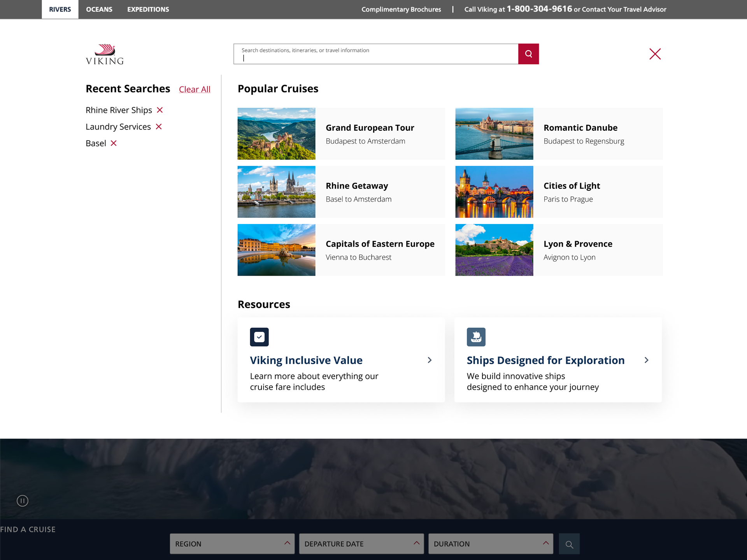Switch to the Oceans tab

pyautogui.click(x=99, y=9)
